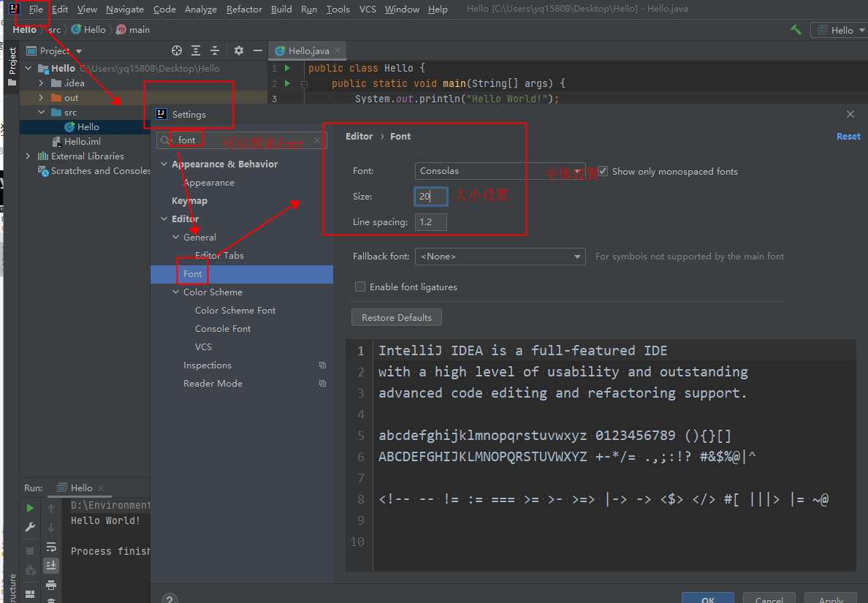Image resolution: width=868 pixels, height=603 pixels.
Task: Switch to Hello.java editor tab
Action: tap(308, 50)
